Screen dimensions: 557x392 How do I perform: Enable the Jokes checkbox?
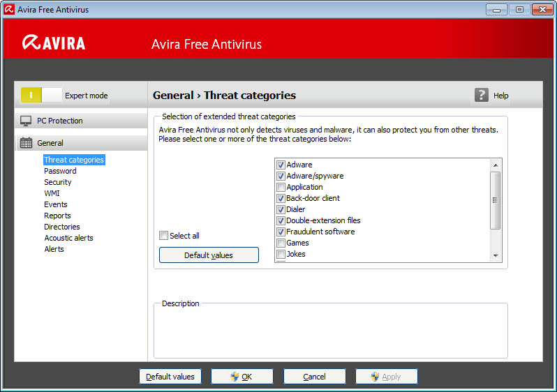point(281,254)
